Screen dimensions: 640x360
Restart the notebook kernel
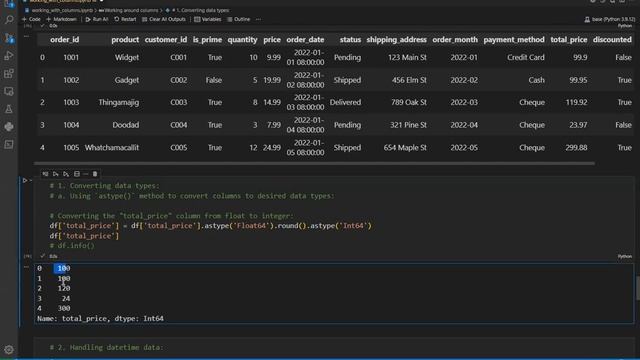coord(125,19)
